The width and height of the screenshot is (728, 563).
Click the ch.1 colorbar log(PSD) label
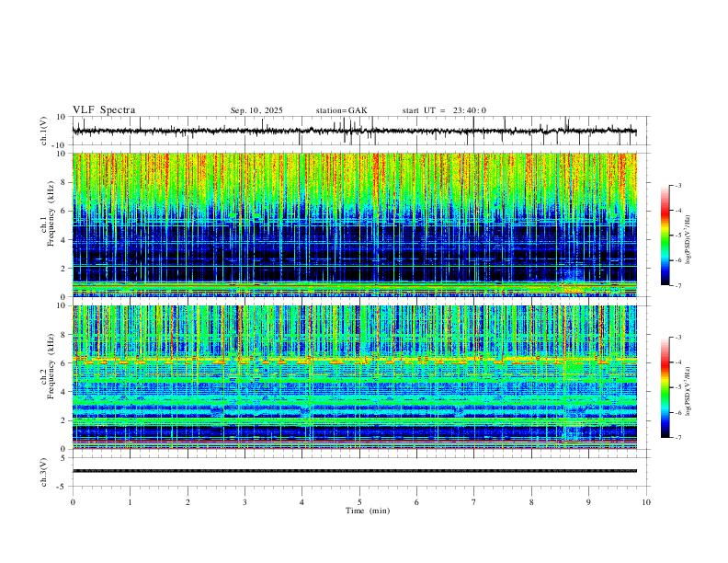click(688, 239)
